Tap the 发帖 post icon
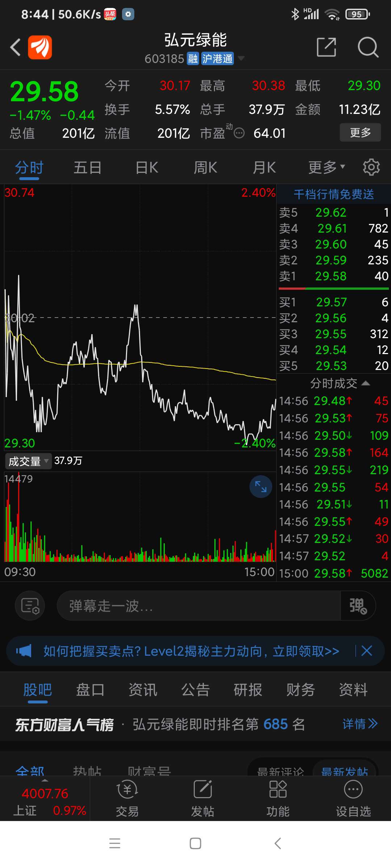Viewport: 391px width, 868px height. (x=202, y=799)
